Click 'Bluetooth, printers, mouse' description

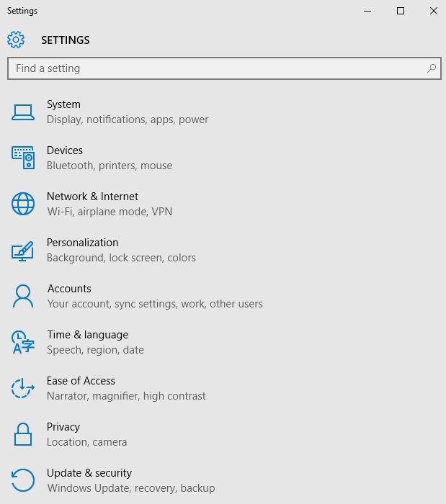(x=110, y=166)
